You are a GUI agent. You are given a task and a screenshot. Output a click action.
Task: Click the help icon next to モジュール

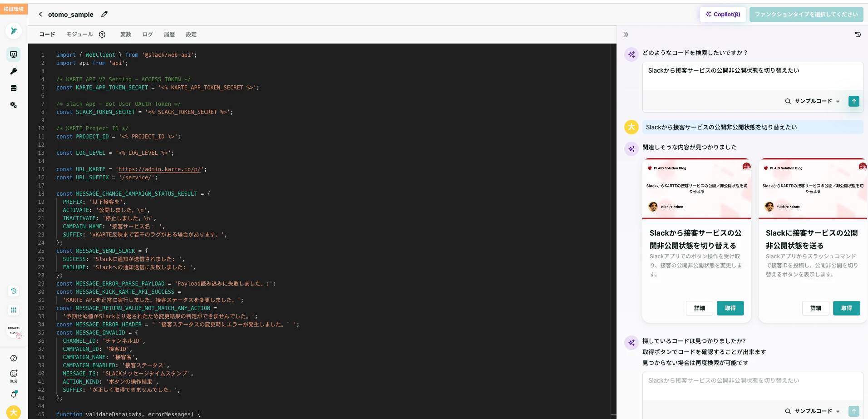point(102,35)
